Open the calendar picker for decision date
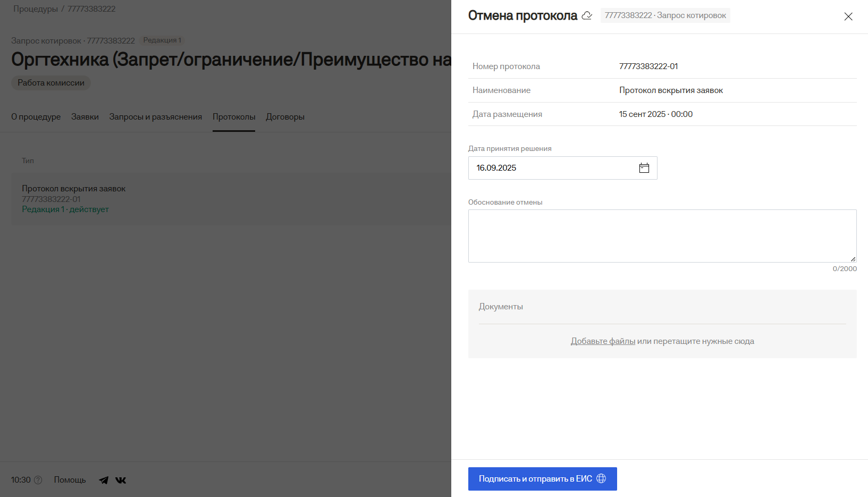The height and width of the screenshot is (497, 868). click(644, 168)
